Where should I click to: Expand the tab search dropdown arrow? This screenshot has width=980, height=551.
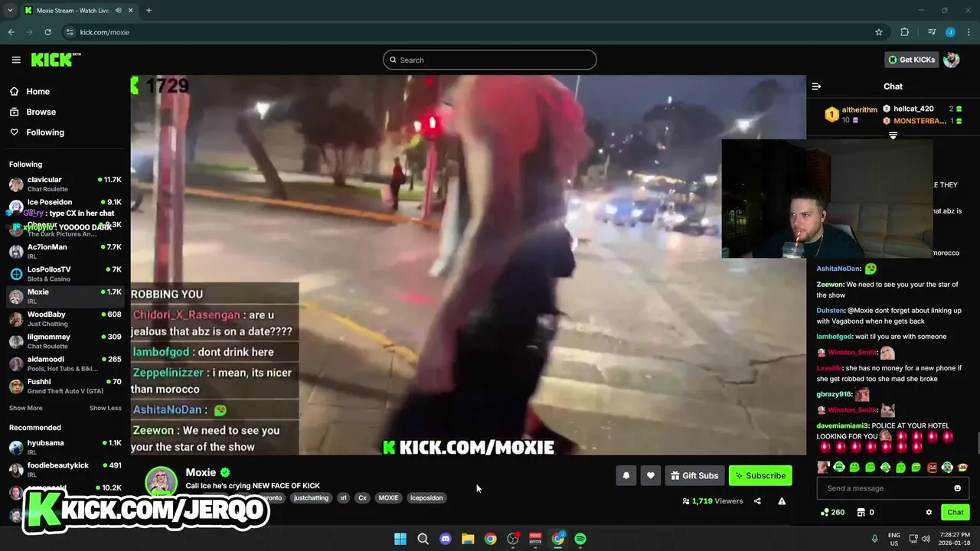tap(10, 11)
